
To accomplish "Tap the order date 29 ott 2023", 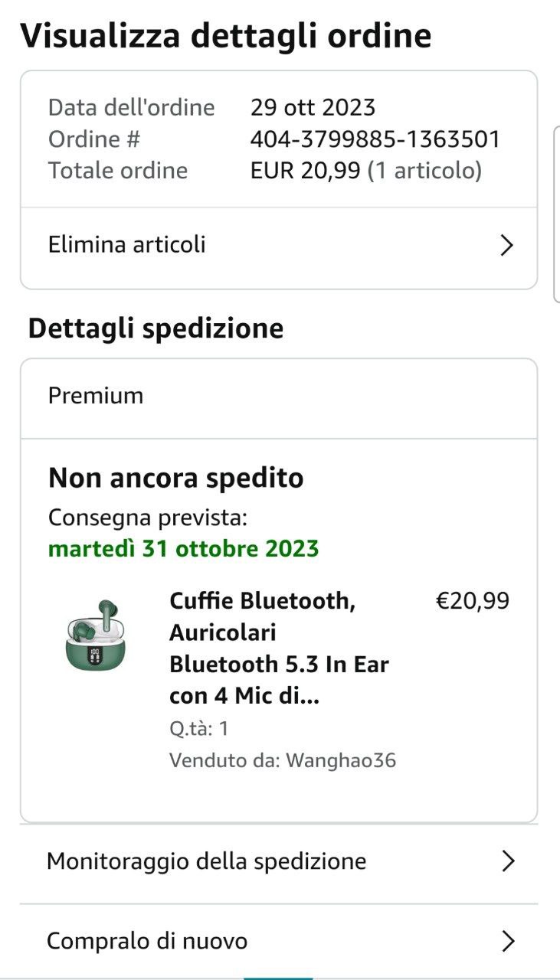I will click(x=313, y=107).
